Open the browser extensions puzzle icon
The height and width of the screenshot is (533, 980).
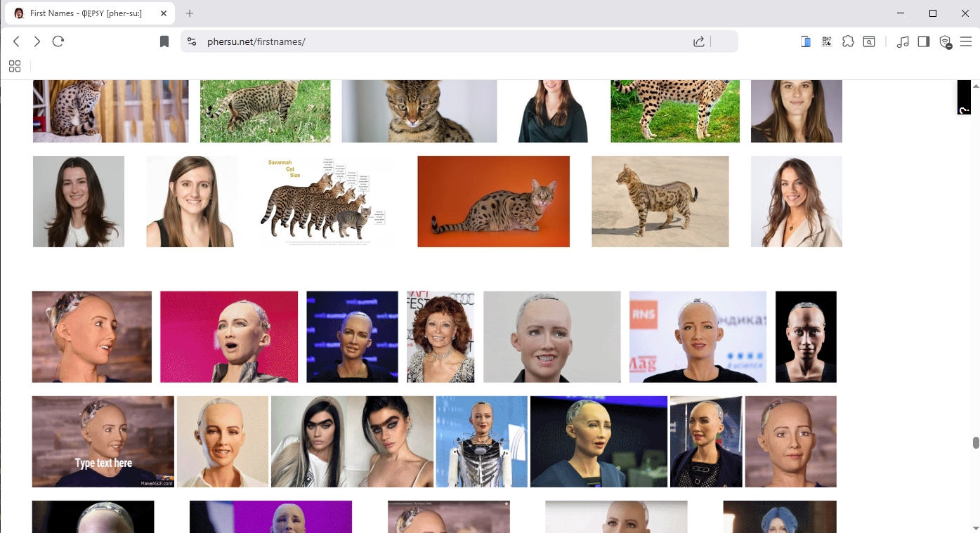(848, 41)
